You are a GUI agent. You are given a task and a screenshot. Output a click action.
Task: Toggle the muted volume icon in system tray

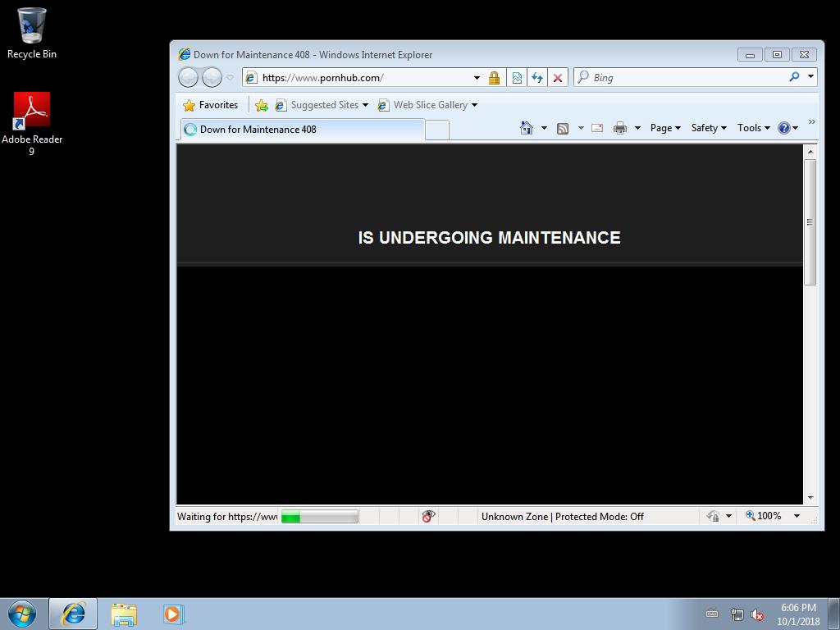click(757, 614)
